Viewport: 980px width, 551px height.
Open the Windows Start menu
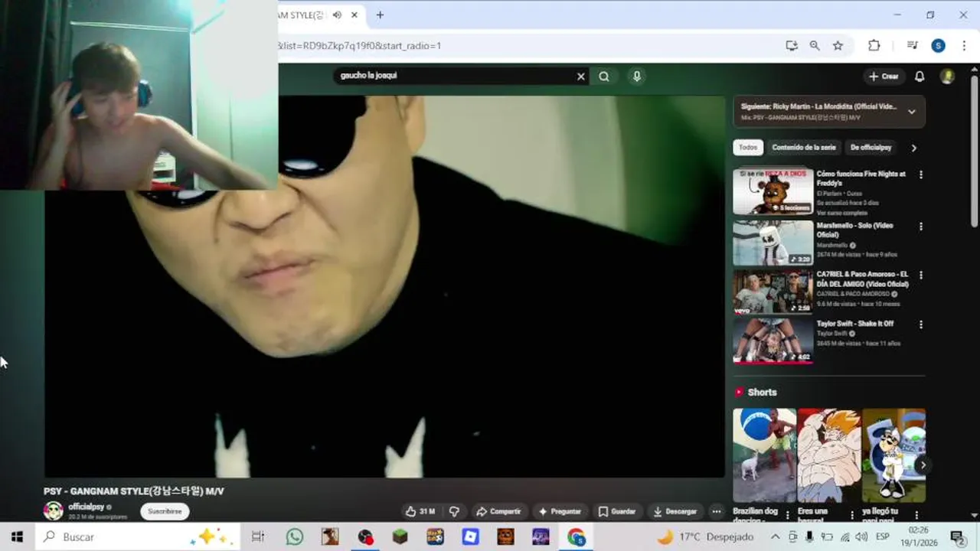[17, 537]
